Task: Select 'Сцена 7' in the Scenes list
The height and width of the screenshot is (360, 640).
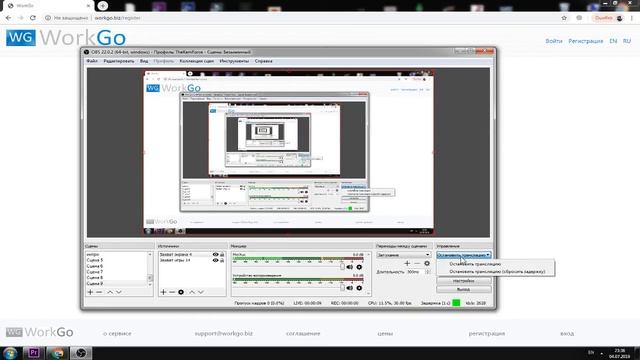Action: coord(116,272)
